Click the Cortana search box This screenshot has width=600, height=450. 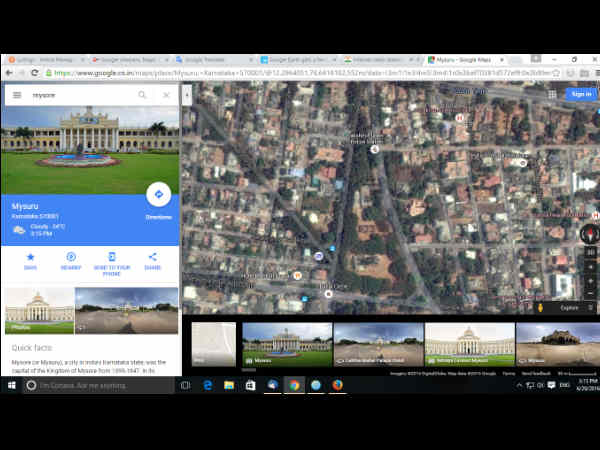(99, 385)
